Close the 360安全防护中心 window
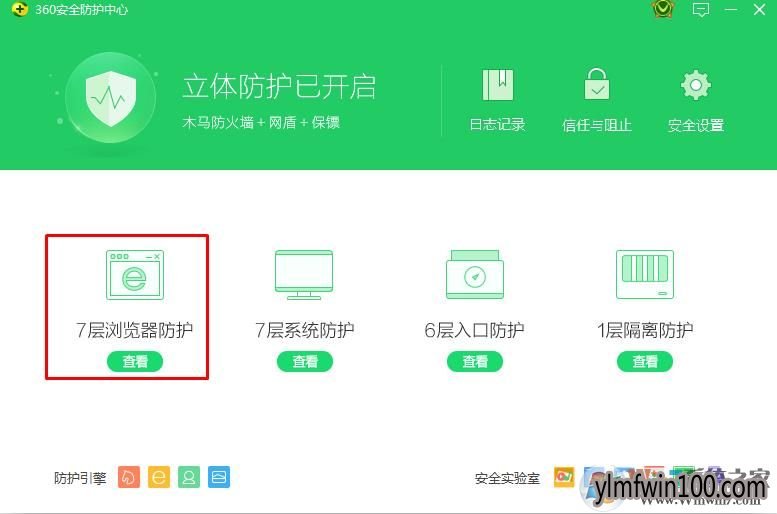The image size is (777, 514). [759, 9]
